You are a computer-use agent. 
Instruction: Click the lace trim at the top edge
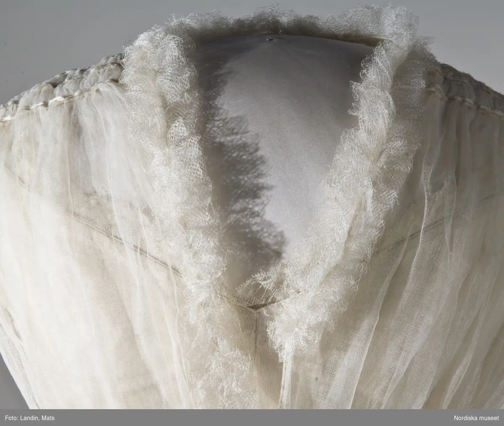pos(269,17)
